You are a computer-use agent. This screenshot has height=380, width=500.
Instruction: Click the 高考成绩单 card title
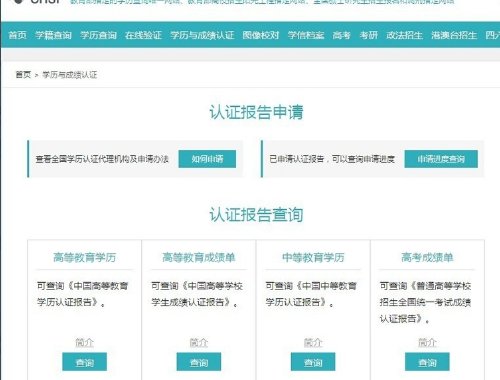pyautogui.click(x=427, y=257)
